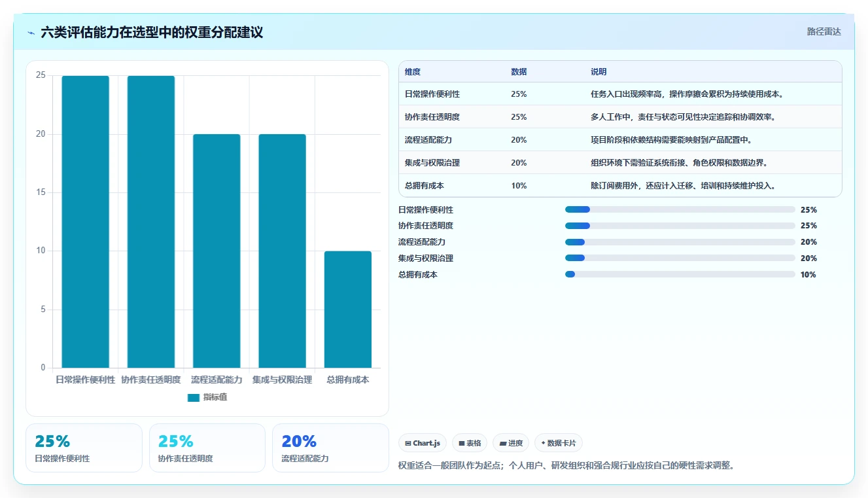
Task: Click the 集成与权限治理 bar in chart
Action: [282, 251]
